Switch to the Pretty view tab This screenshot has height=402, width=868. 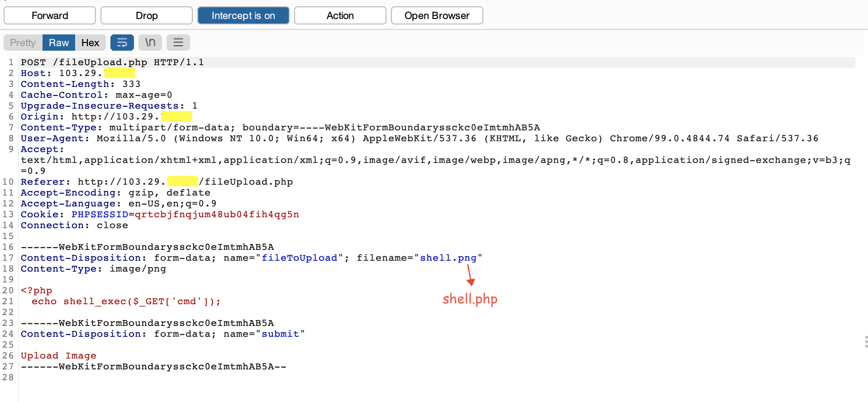[23, 43]
